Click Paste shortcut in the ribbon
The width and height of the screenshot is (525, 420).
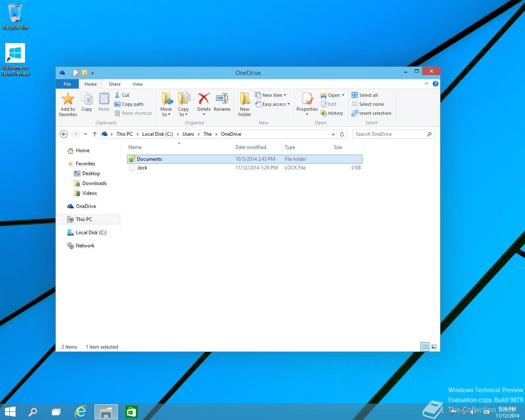[133, 113]
